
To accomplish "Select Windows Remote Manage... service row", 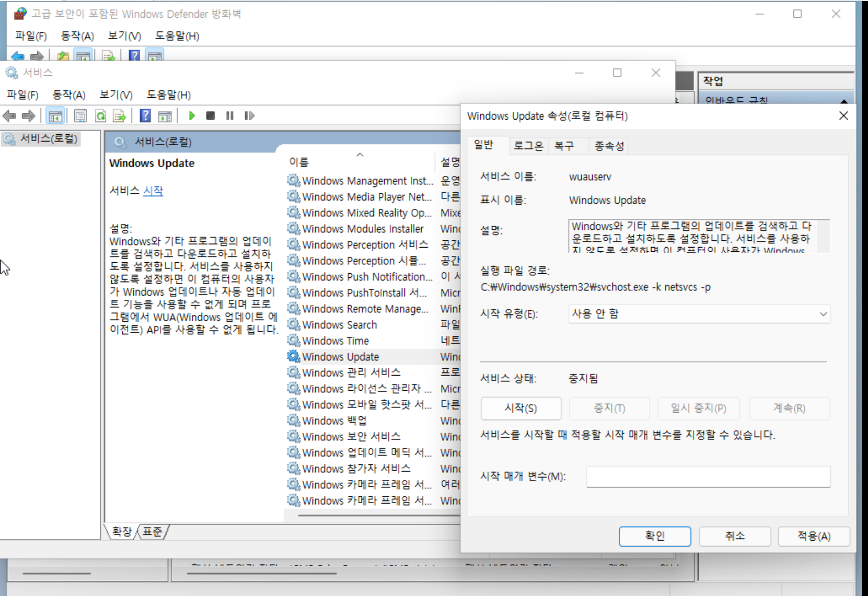I will [x=373, y=309].
